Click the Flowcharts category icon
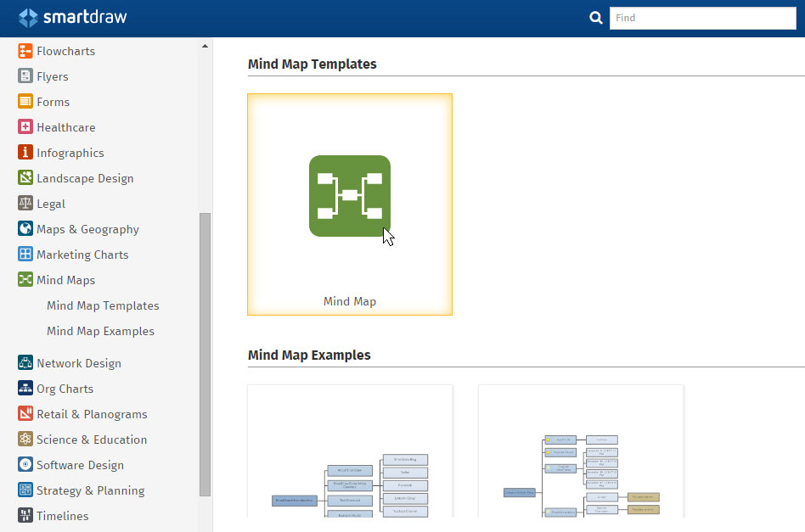This screenshot has width=805, height=532. 25,51
